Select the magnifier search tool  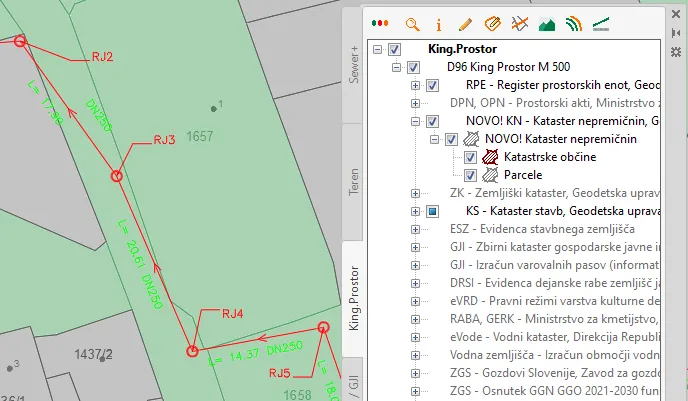(412, 22)
